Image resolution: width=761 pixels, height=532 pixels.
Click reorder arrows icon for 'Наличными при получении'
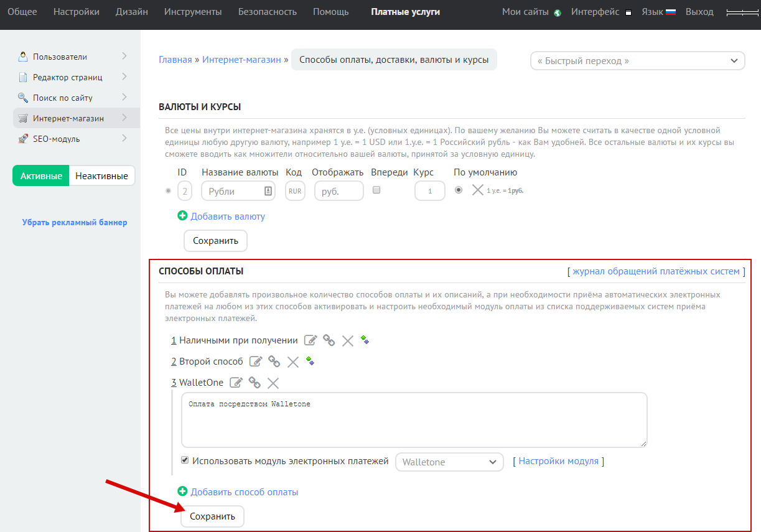click(365, 340)
